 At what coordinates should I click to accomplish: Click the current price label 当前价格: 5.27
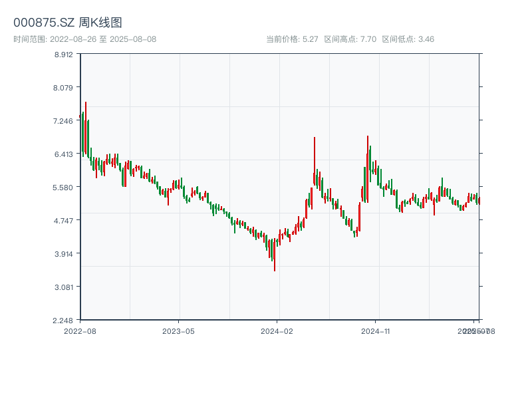point(292,39)
